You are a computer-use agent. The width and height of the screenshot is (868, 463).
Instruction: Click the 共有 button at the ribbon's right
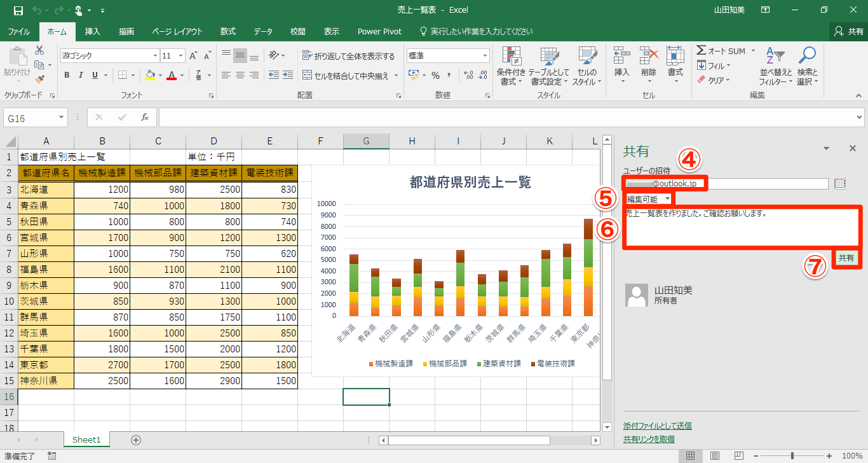click(x=849, y=31)
